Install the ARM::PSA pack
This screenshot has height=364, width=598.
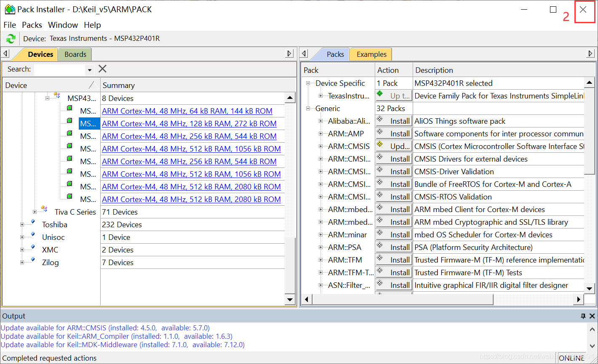tap(394, 247)
